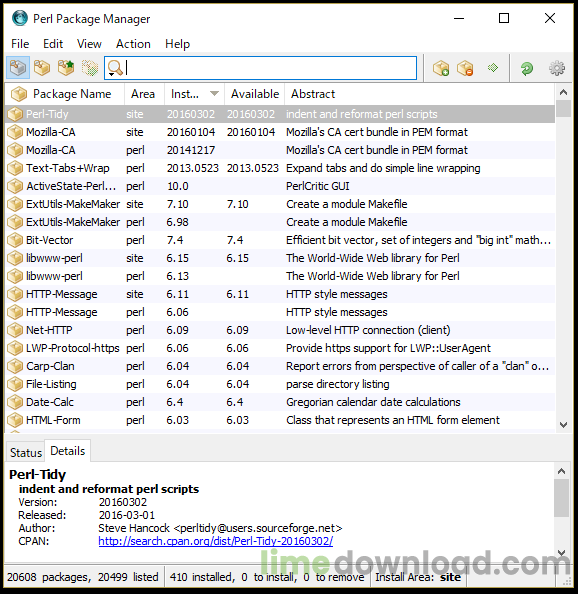Click the search magnifier icon dropdown
578x594 pixels.
pyautogui.click(x=115, y=69)
